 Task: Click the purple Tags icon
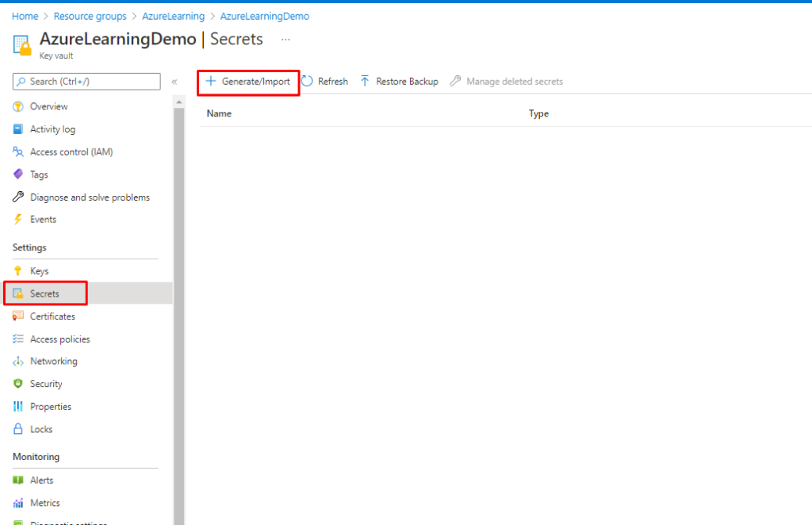(x=18, y=174)
